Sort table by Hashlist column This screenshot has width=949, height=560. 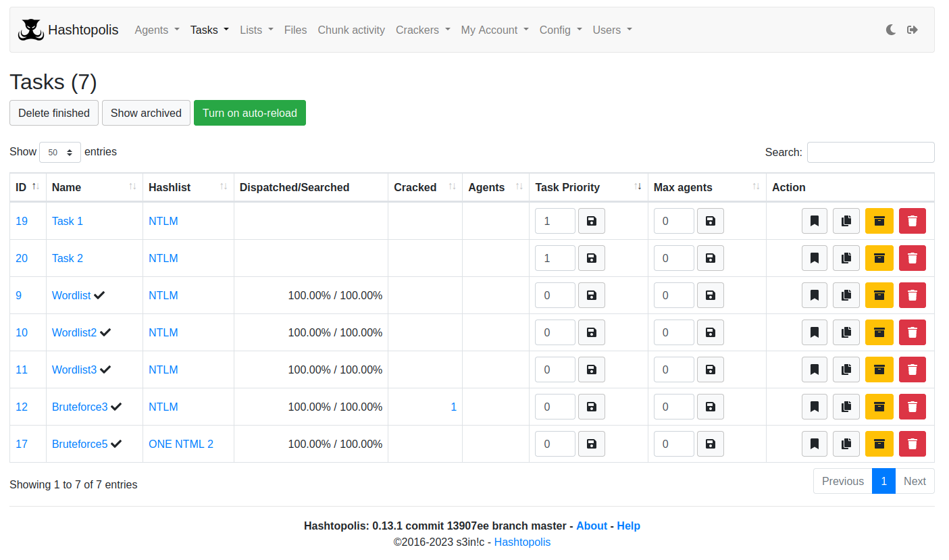click(188, 187)
